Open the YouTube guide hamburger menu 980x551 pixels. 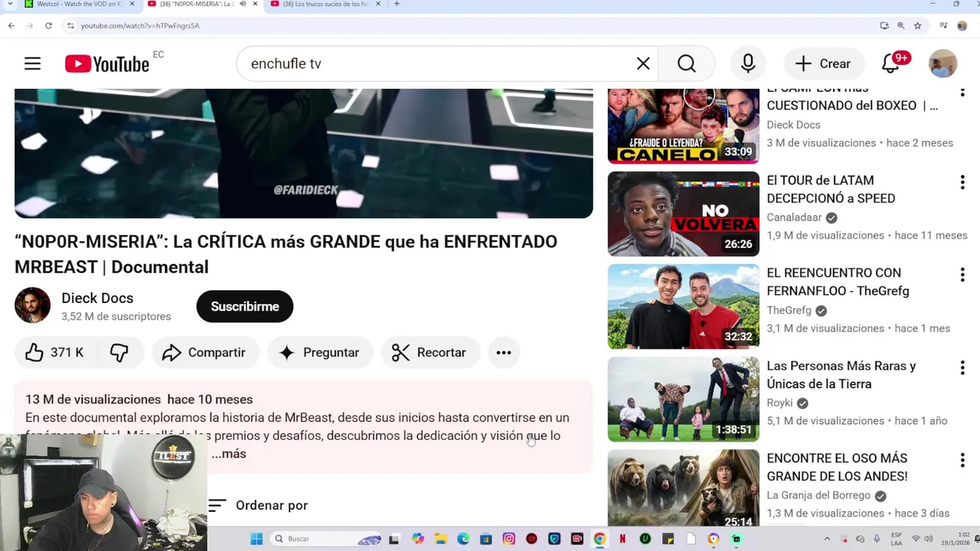tap(32, 64)
